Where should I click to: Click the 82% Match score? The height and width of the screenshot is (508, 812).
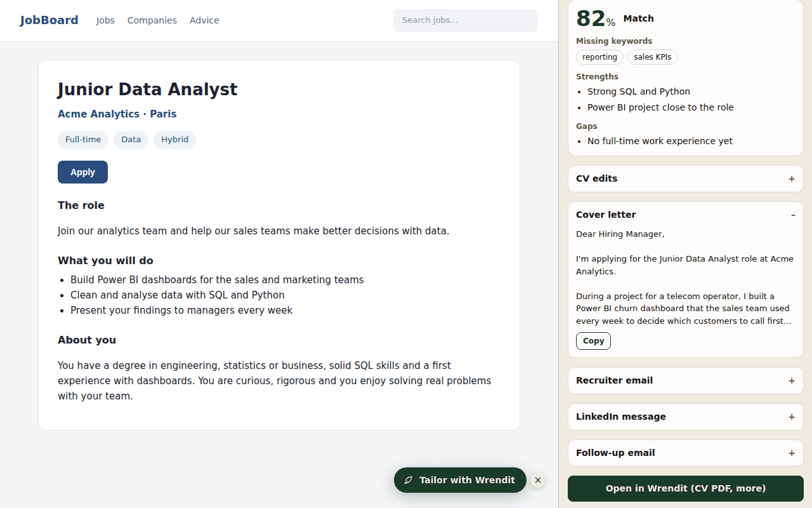615,18
